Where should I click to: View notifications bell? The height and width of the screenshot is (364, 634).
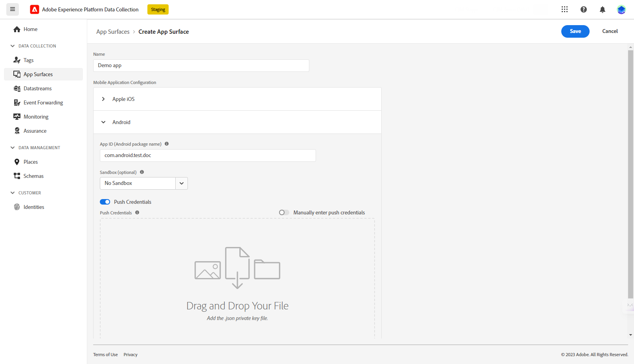pyautogui.click(x=603, y=9)
